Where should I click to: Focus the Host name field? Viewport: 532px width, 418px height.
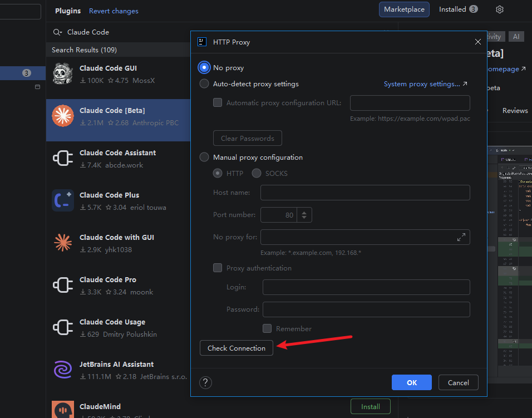point(365,193)
